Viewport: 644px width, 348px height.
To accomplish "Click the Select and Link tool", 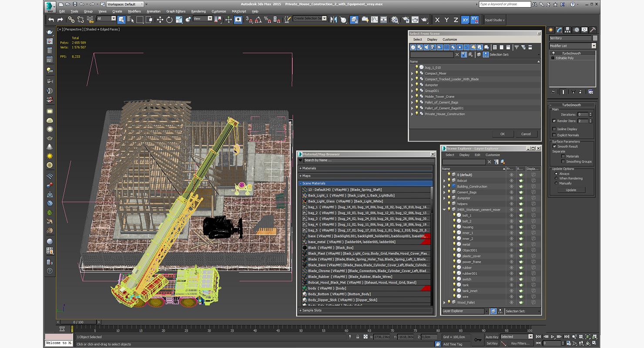I will pyautogui.click(x=71, y=20).
